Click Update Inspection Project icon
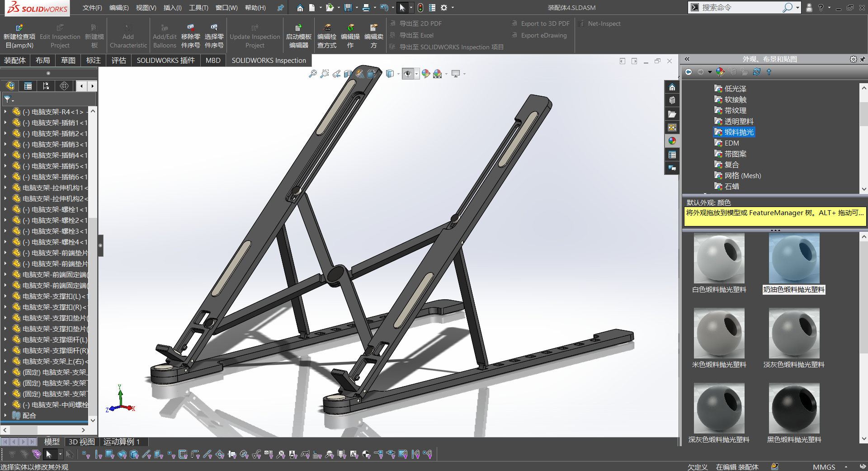 pyautogui.click(x=255, y=35)
